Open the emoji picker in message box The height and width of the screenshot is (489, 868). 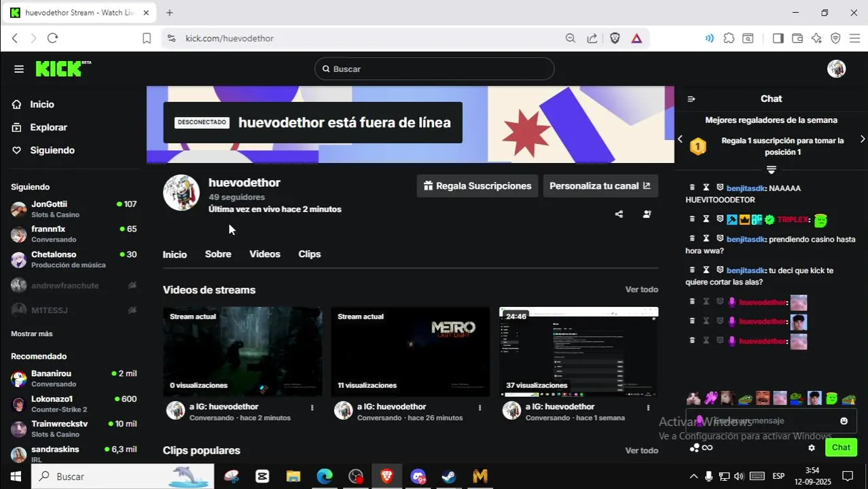[844, 420]
